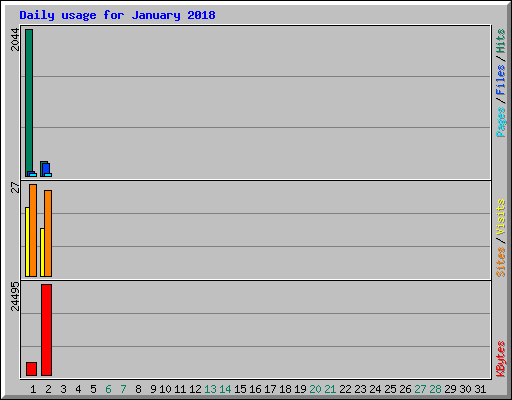Click day label "15" on the x-axis

240,389
